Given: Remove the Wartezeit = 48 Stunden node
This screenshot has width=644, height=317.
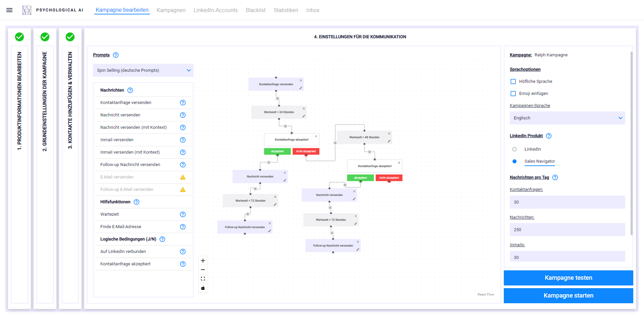Looking at the screenshot, I should (x=389, y=134).
